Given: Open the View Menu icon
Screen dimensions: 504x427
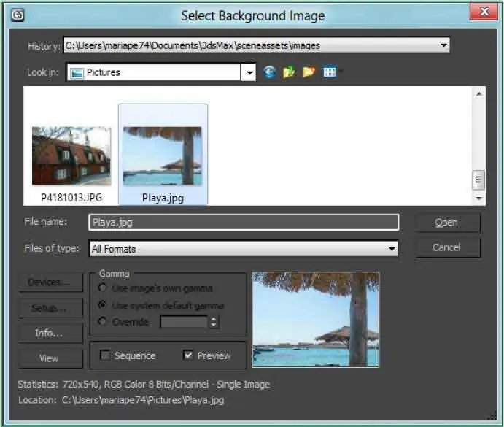Looking at the screenshot, I should (331, 72).
